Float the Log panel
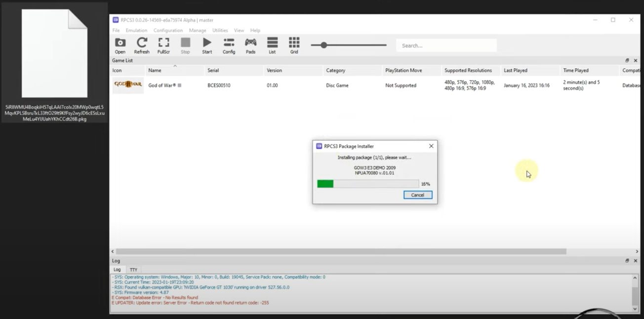The width and height of the screenshot is (644, 319). (627, 261)
